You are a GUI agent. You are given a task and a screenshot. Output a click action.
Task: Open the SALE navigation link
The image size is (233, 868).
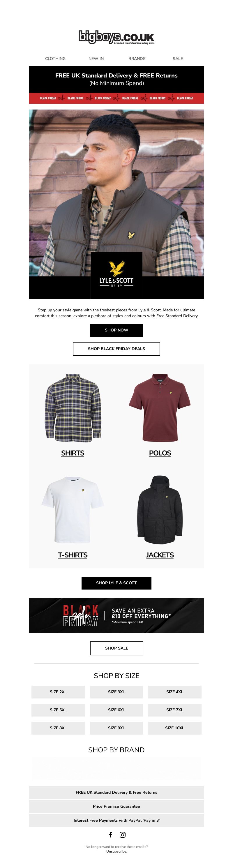coord(178,59)
